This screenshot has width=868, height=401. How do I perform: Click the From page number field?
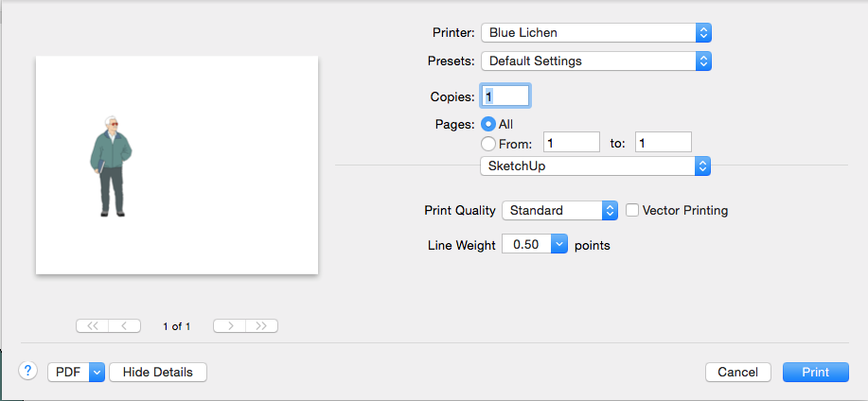572,142
